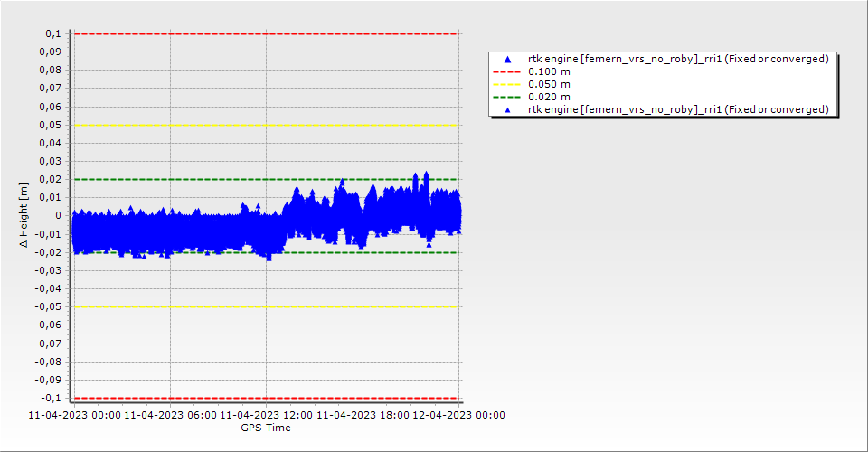Click the green dashed line sample in the legend

click(x=507, y=97)
